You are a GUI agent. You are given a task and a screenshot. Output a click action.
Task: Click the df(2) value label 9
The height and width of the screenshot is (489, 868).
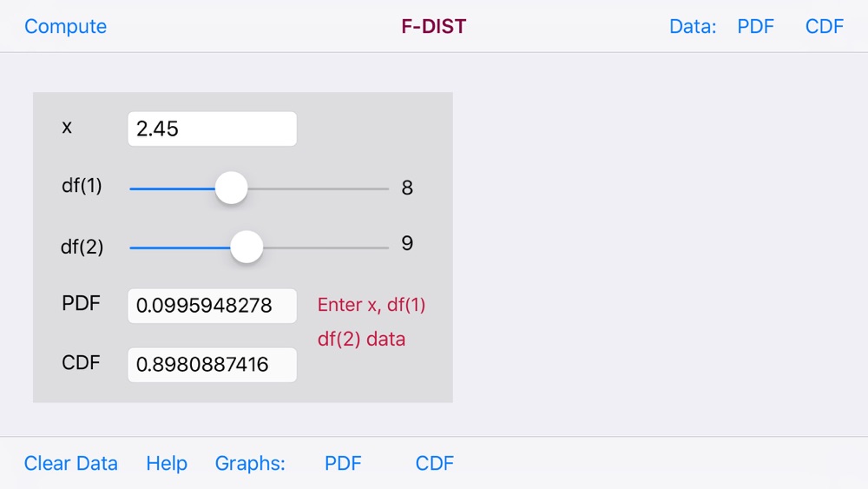[407, 243]
